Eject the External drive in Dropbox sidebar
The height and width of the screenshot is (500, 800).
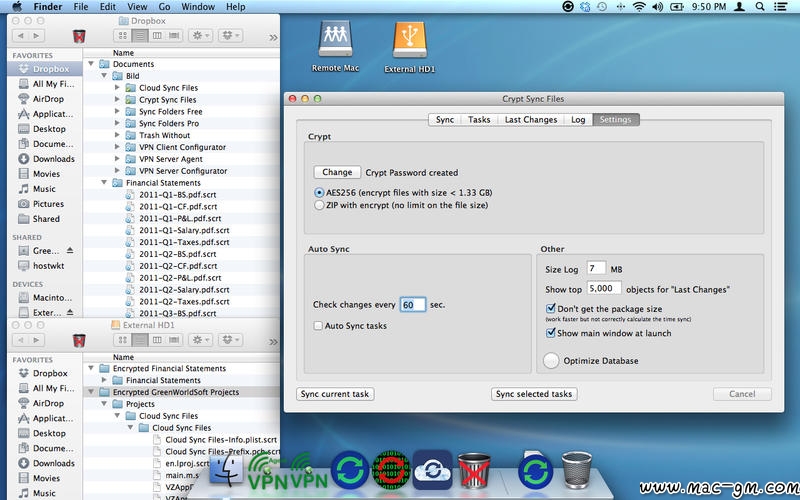[x=70, y=312]
